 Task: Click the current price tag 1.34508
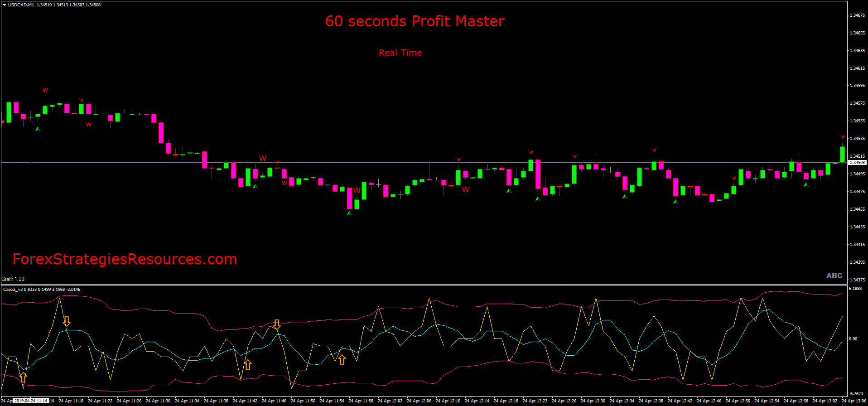[x=857, y=162]
